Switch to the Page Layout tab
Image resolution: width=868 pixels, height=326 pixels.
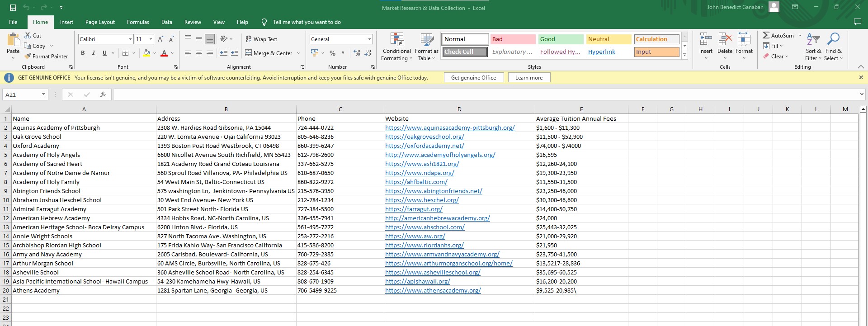coord(100,22)
